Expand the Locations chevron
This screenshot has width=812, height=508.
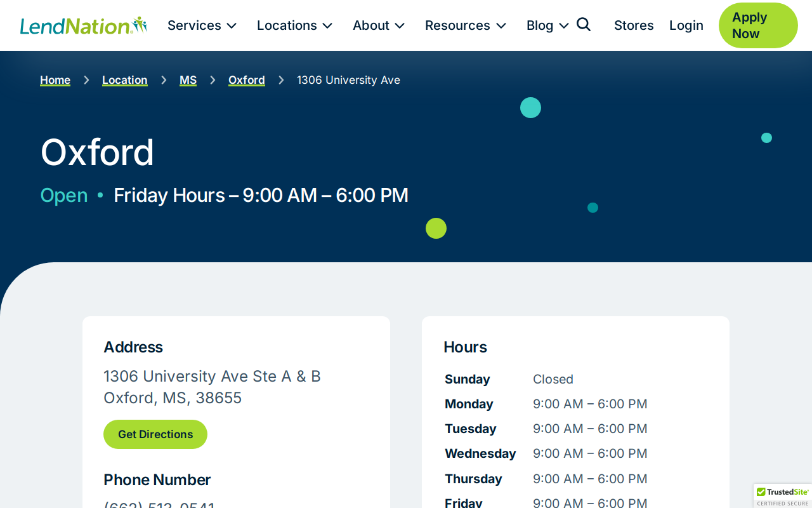point(327,26)
